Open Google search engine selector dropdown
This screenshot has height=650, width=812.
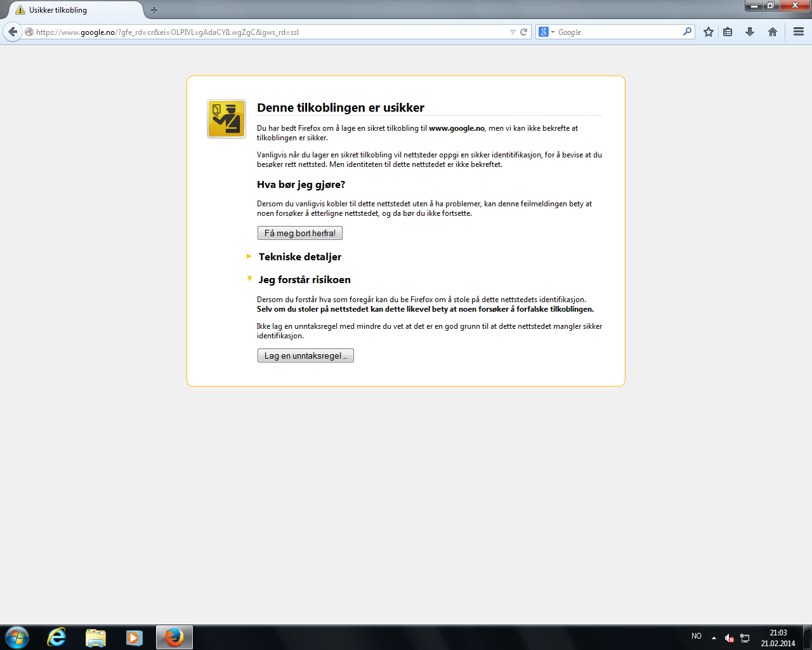546,32
